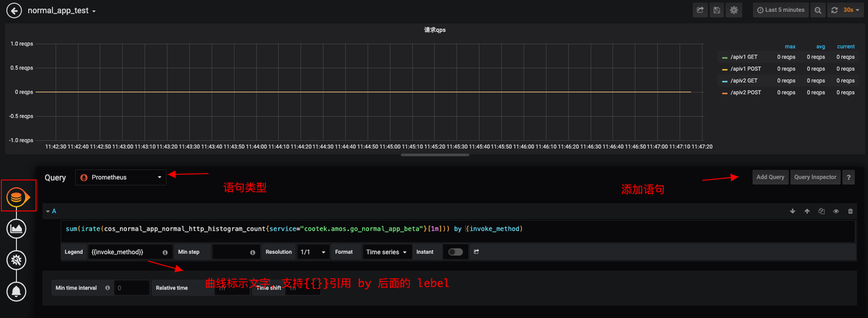Click the Min time interval input

click(x=132, y=288)
